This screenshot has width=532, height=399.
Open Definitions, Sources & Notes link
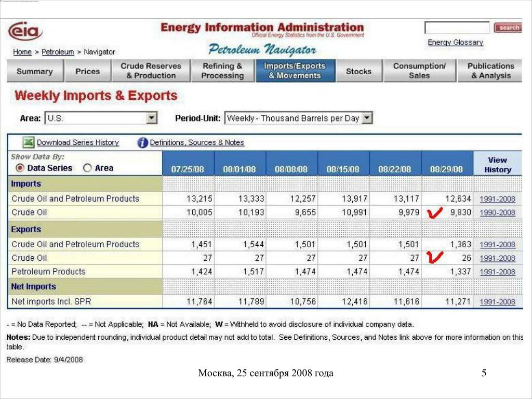click(x=197, y=142)
